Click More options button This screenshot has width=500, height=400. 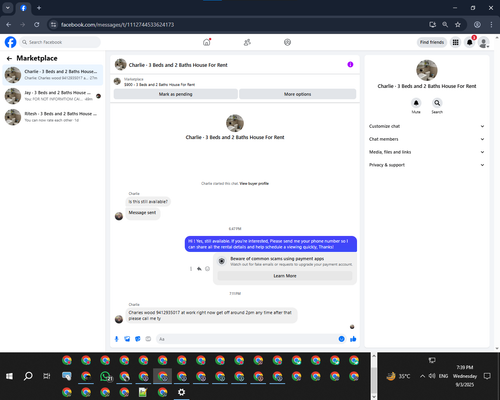pyautogui.click(x=297, y=94)
